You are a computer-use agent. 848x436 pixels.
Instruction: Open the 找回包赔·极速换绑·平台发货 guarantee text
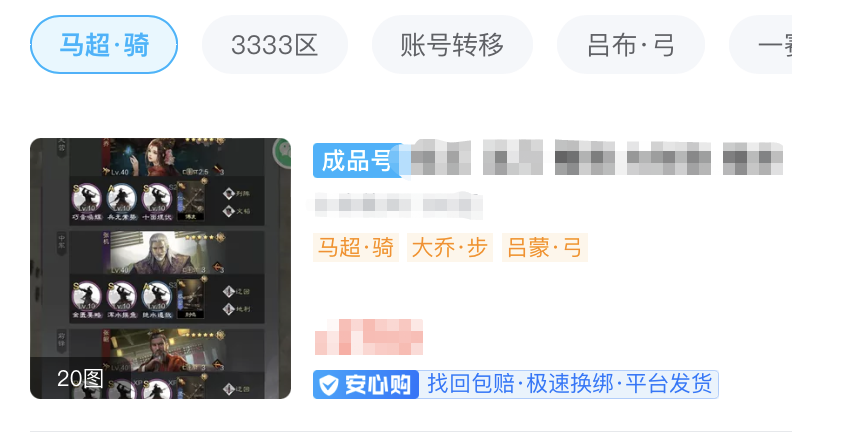point(569,384)
